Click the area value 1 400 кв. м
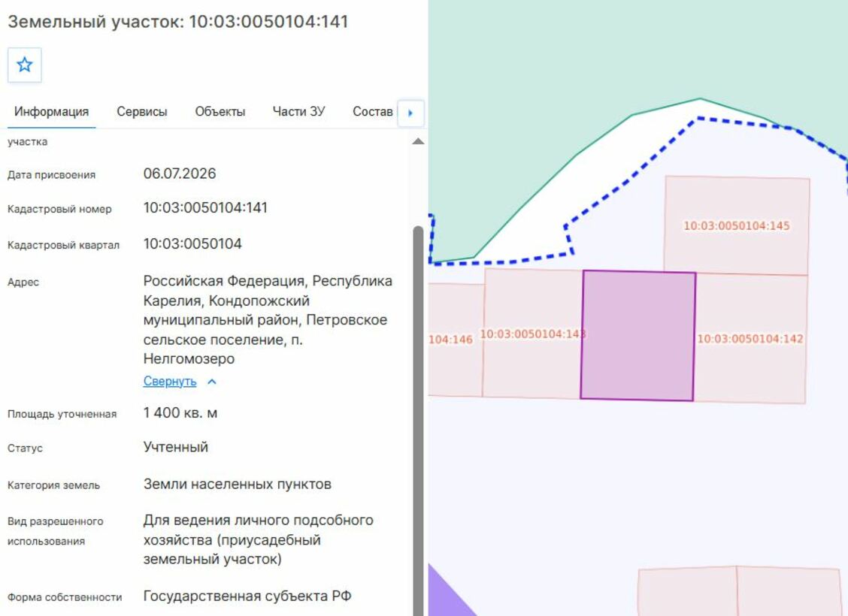 pyautogui.click(x=180, y=413)
